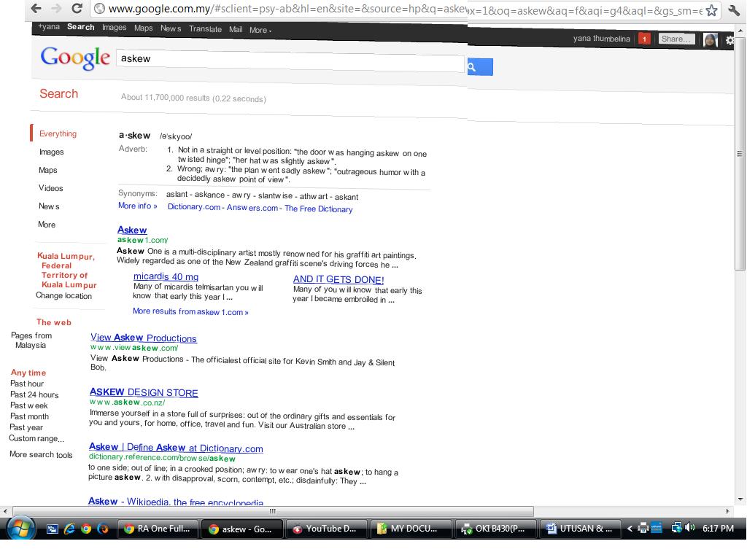The image size is (747, 560).
Task: Open the More dropdown in the black bar
Action: [x=260, y=30]
